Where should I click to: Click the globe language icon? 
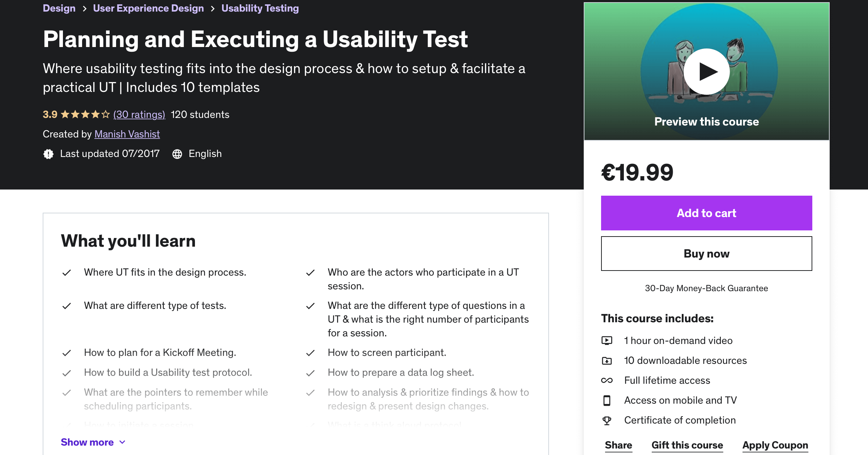(x=177, y=154)
